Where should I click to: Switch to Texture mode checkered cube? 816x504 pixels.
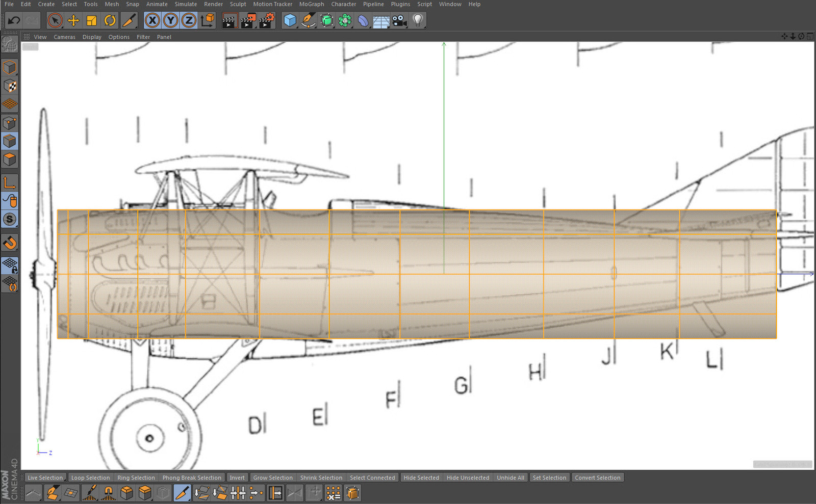(9, 86)
